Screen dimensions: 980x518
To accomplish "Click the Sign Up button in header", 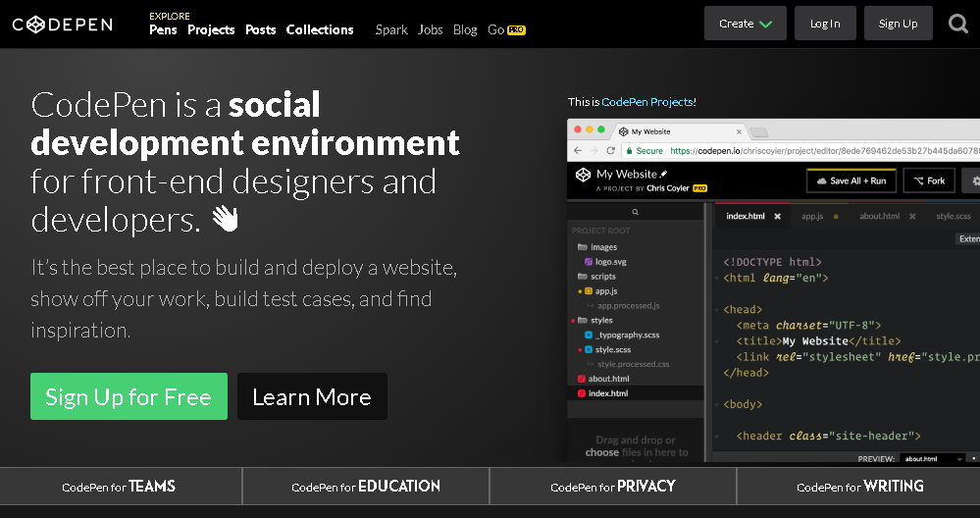I will click(x=899, y=24).
